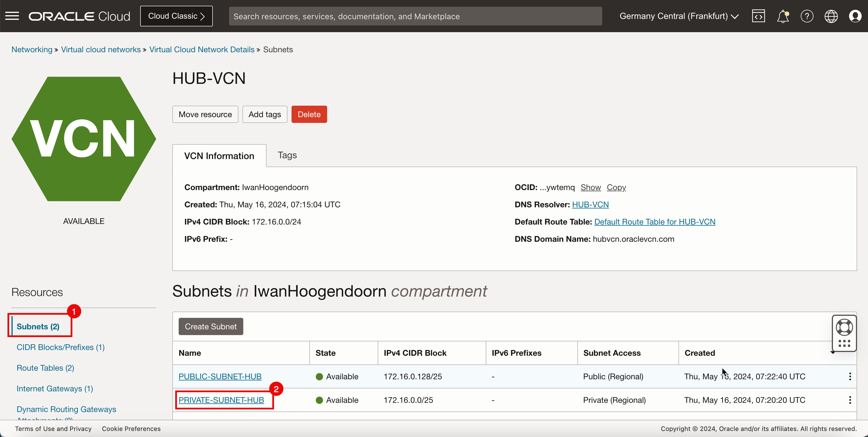Image resolution: width=868 pixels, height=437 pixels.
Task: Open the notifications bell
Action: tap(782, 16)
